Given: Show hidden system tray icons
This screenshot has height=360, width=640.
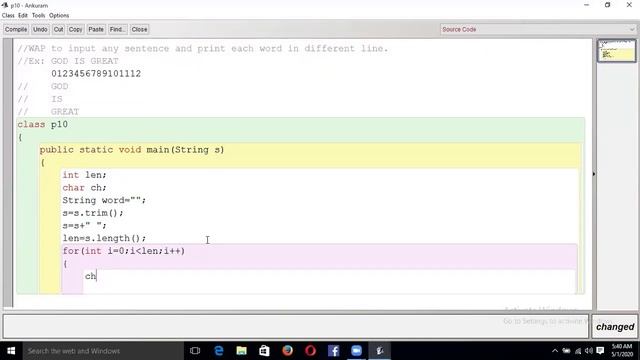Looking at the screenshot, I should tap(555, 351).
